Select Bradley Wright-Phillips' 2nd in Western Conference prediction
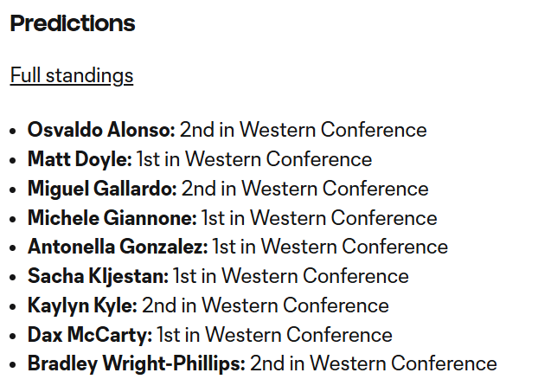The height and width of the screenshot is (392, 538). point(374,364)
